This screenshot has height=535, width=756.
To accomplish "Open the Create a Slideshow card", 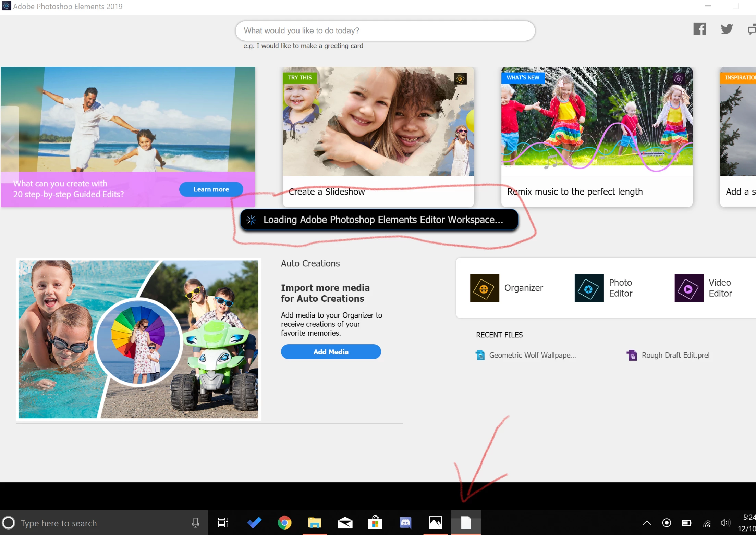I will (378, 137).
